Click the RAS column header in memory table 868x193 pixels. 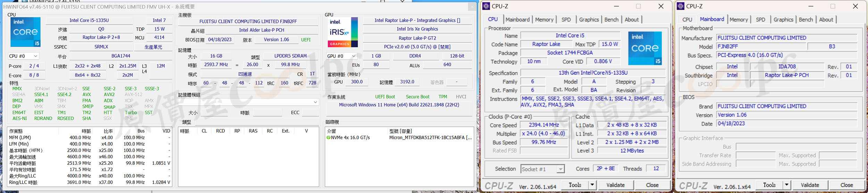pyautogui.click(x=253, y=131)
